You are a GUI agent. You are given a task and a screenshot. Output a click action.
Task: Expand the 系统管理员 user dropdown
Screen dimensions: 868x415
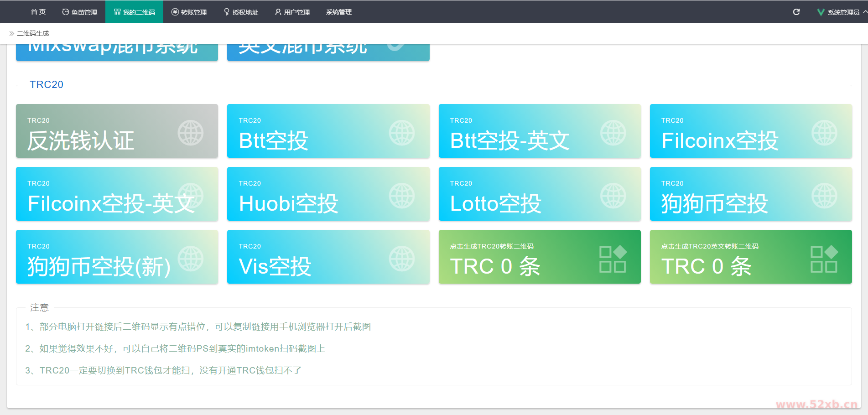(843, 12)
